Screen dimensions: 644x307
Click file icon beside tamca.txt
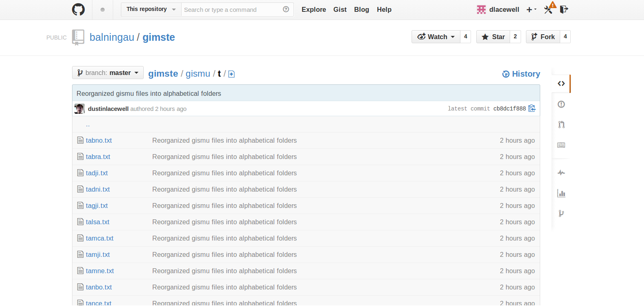pos(80,238)
